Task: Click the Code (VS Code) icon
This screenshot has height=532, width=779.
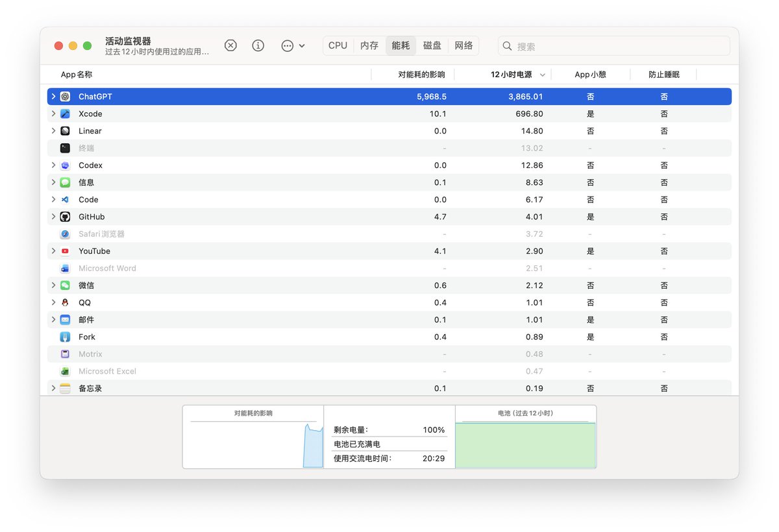Action: 65,200
